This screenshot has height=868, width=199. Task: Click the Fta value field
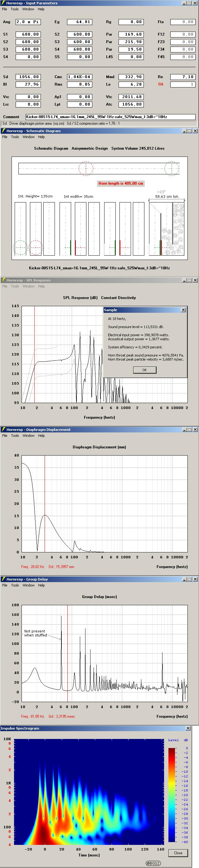183,22
